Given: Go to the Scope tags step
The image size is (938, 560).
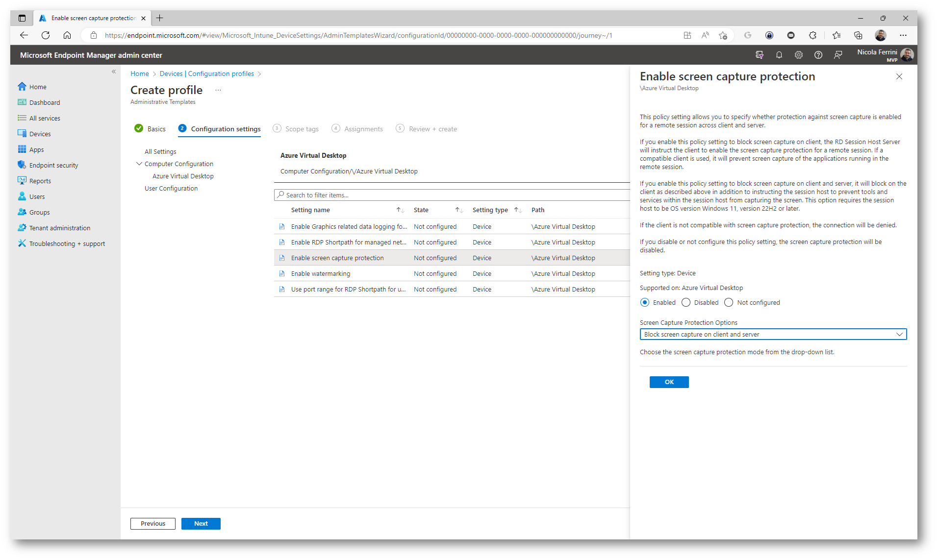Looking at the screenshot, I should [296, 128].
